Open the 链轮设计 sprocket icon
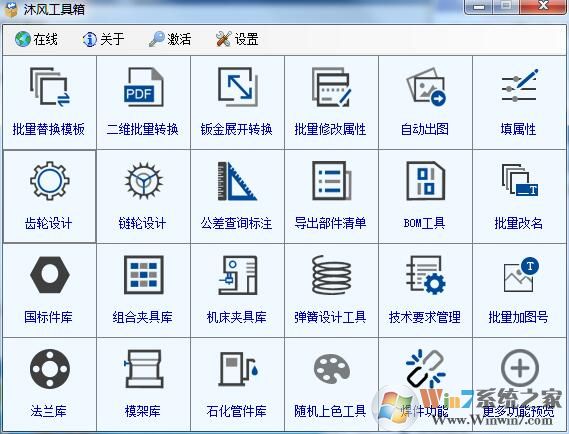Screen dimensions: 569x434 [x=144, y=181]
